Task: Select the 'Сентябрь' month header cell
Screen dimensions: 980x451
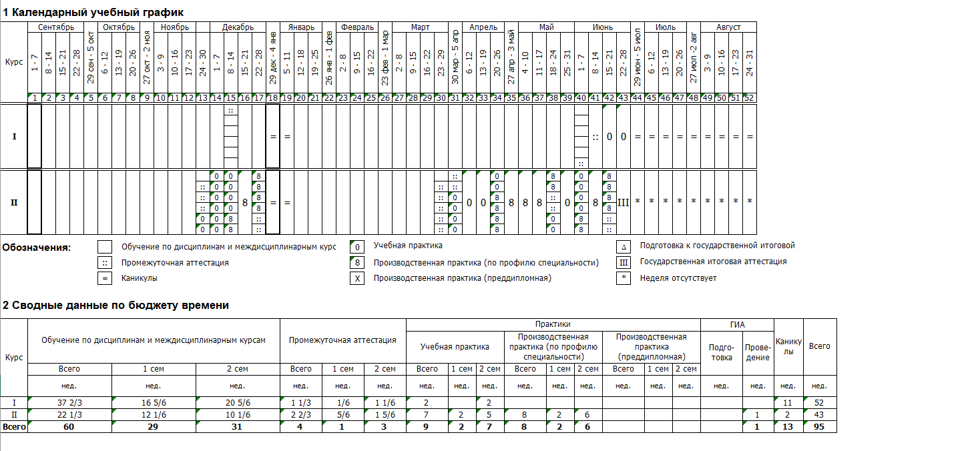Action: [55, 27]
